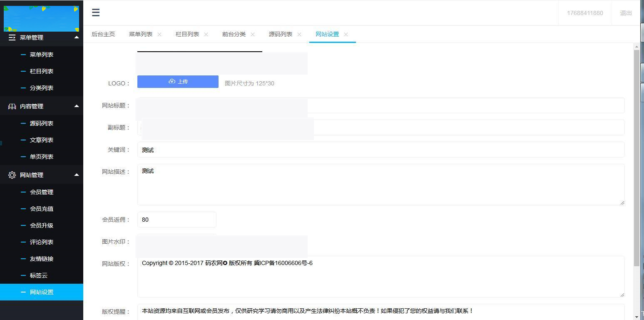Screen dimensions: 644x320
Task: Click the 会员返佣 input showing 80
Action: click(177, 220)
